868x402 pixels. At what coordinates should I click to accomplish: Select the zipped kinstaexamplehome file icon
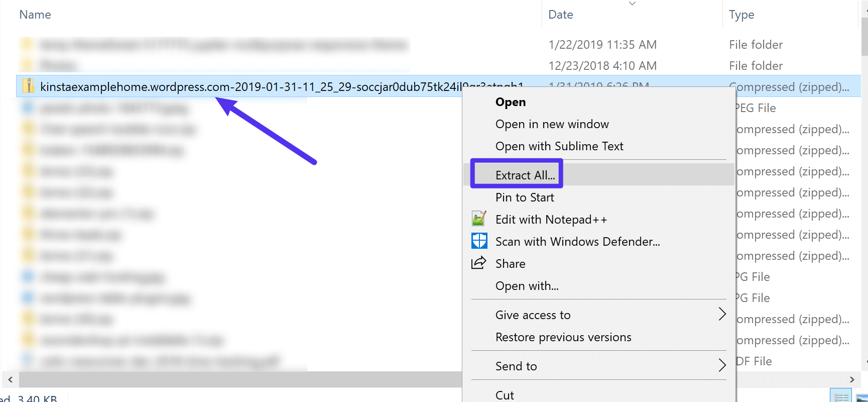[x=28, y=86]
